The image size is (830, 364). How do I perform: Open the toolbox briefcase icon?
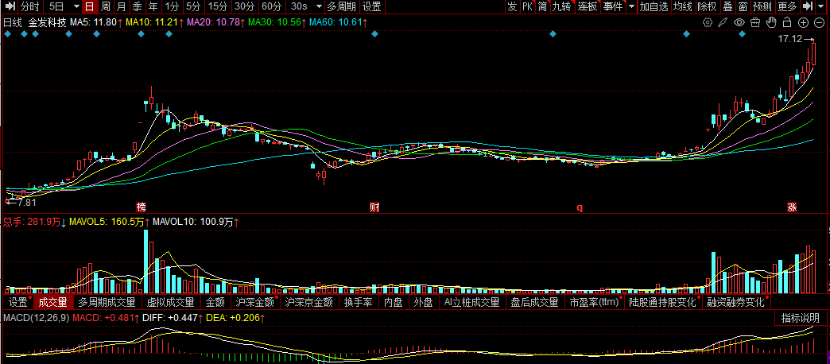point(755,22)
